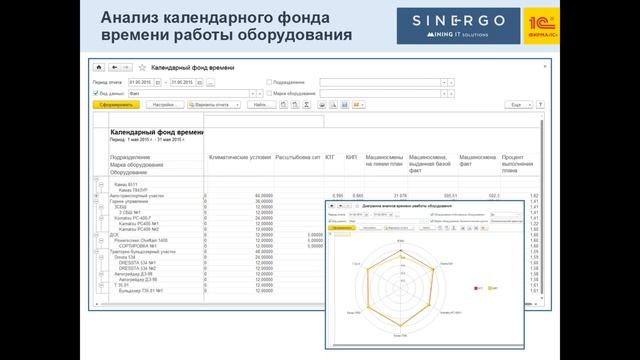Toggle Вид данных checkbox in diagram window

tap(330, 221)
